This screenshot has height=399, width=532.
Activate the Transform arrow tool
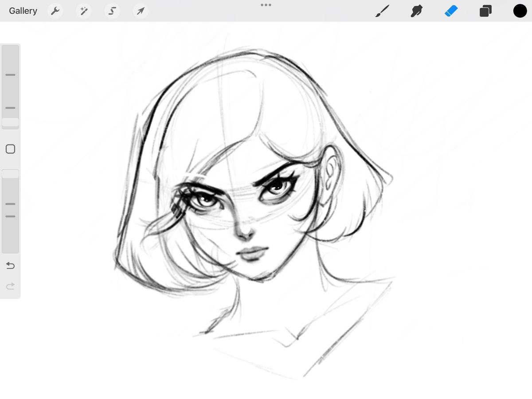(x=141, y=11)
